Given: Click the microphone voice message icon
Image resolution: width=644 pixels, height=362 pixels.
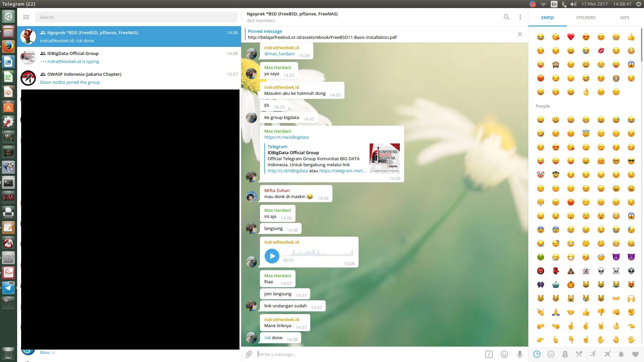Looking at the screenshot, I should click(x=520, y=354).
